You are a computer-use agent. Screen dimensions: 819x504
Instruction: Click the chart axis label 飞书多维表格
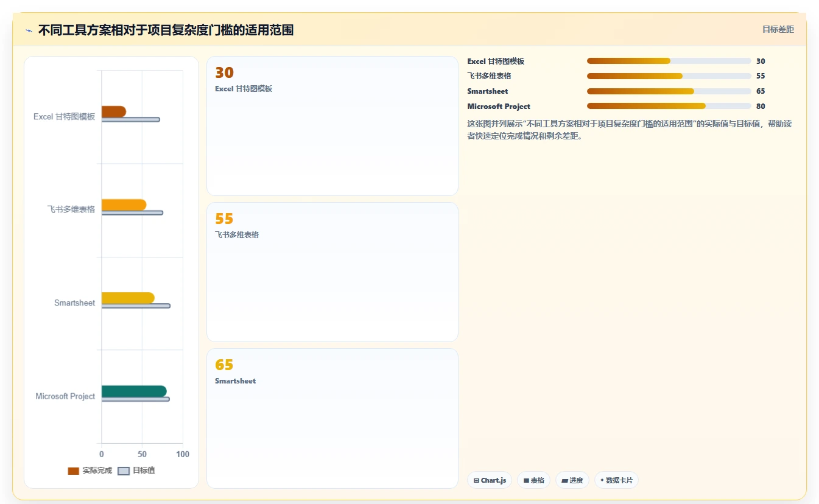71,209
